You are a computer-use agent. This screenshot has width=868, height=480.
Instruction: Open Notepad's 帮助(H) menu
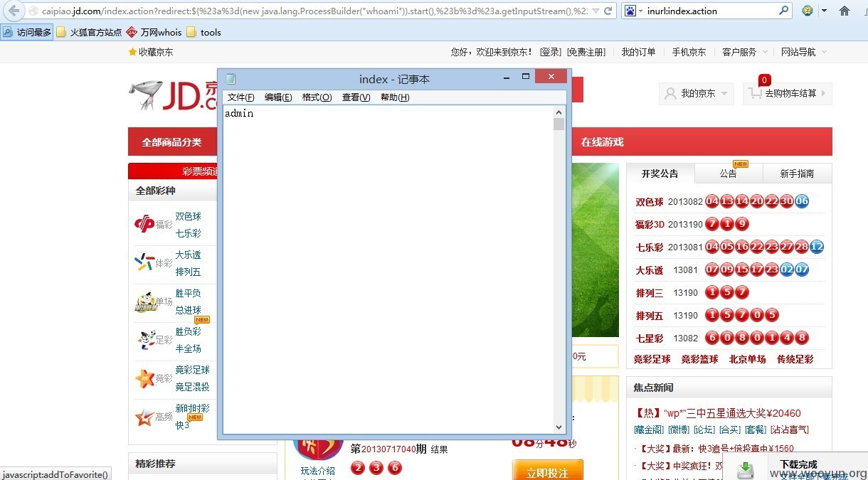395,97
